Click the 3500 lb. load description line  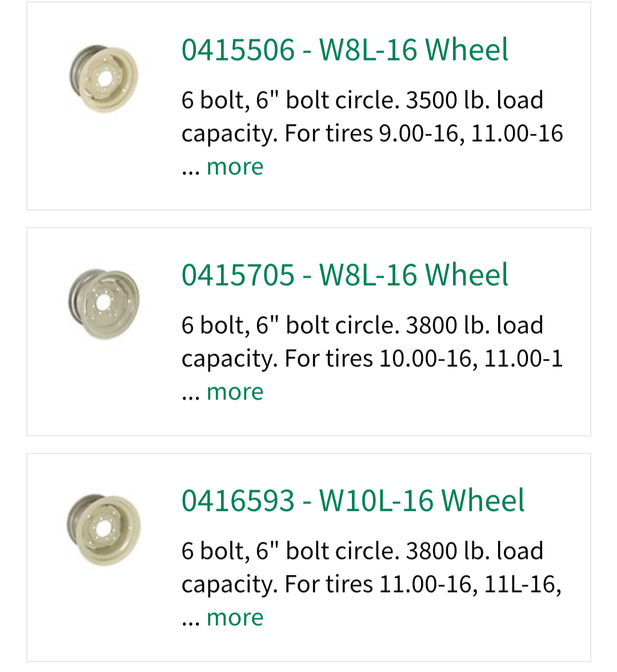pos(362,100)
